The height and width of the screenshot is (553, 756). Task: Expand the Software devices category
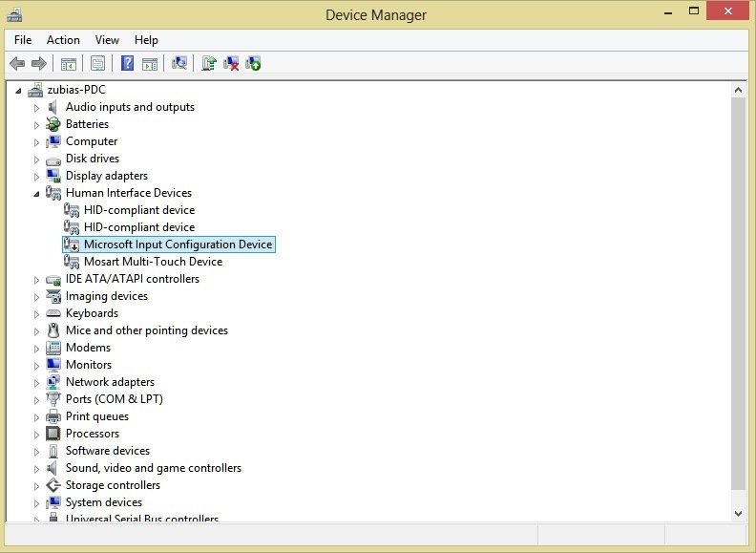[36, 451]
